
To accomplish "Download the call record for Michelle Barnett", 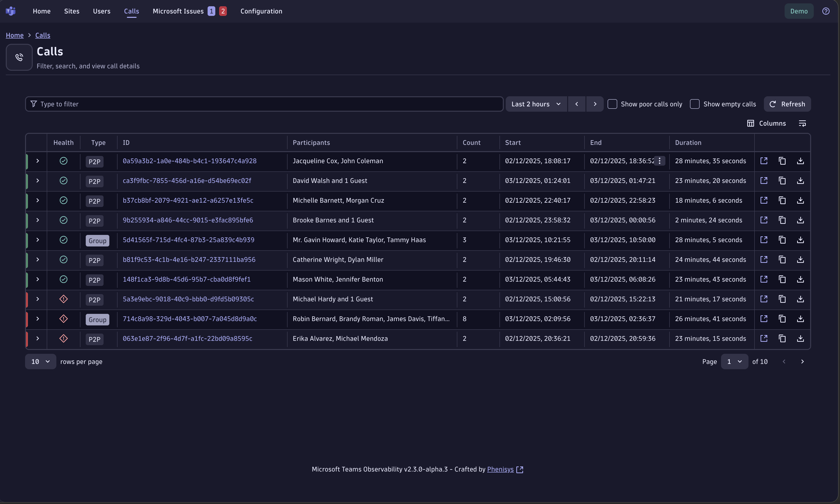I will click(801, 200).
